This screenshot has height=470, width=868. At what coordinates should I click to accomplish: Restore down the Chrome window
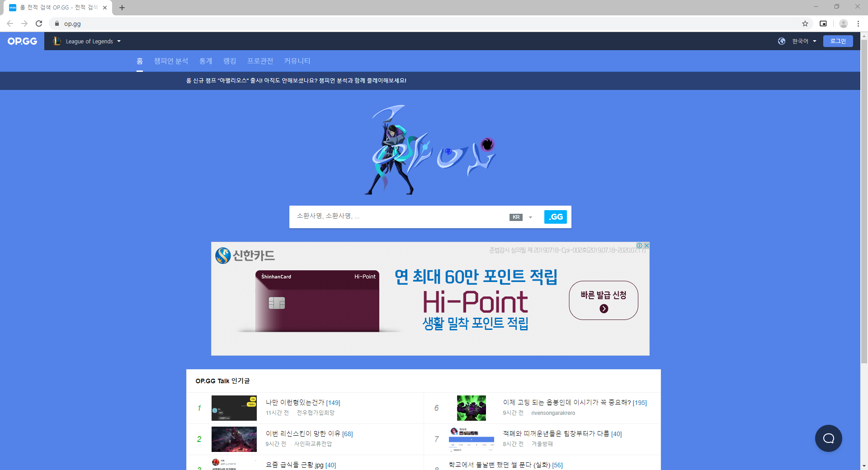pos(837,7)
